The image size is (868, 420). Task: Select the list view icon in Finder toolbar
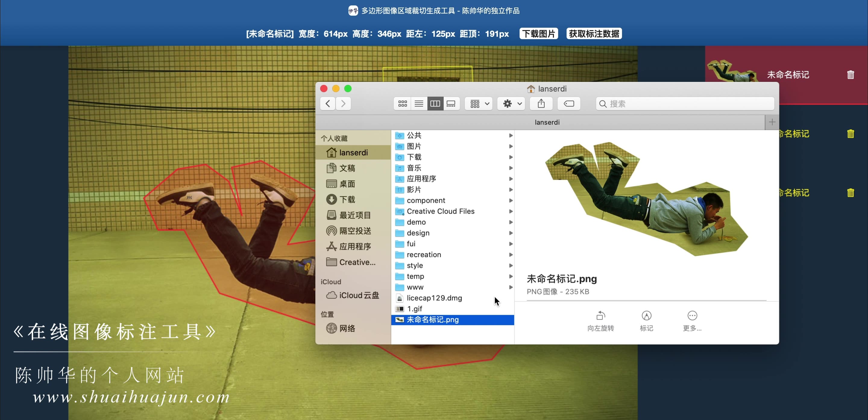tap(419, 103)
